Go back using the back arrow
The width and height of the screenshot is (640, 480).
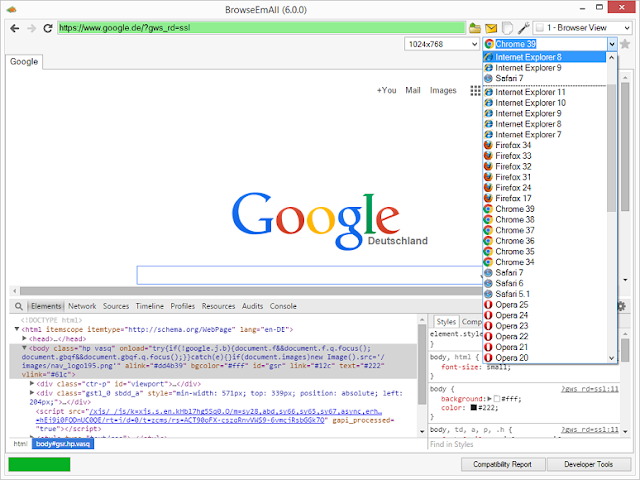point(15,28)
